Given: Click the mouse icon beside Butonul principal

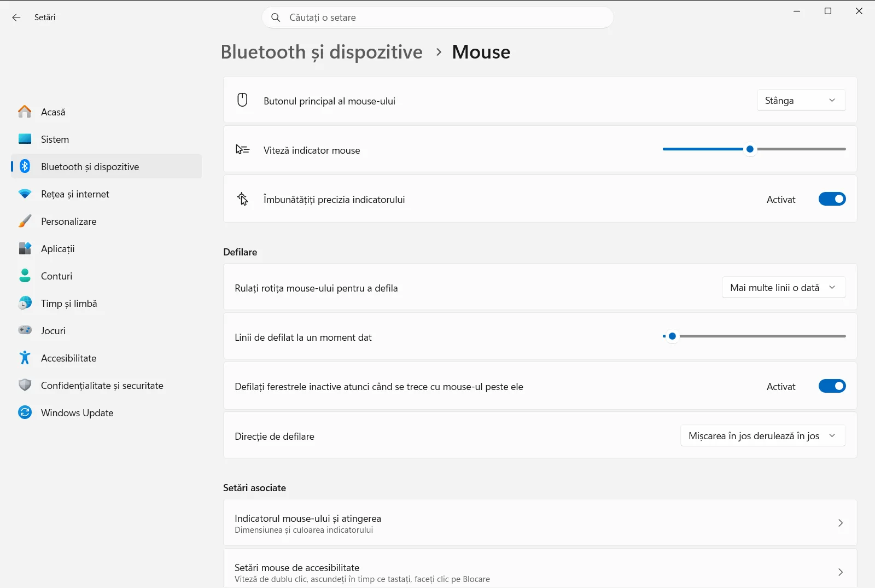Looking at the screenshot, I should pyautogui.click(x=242, y=100).
